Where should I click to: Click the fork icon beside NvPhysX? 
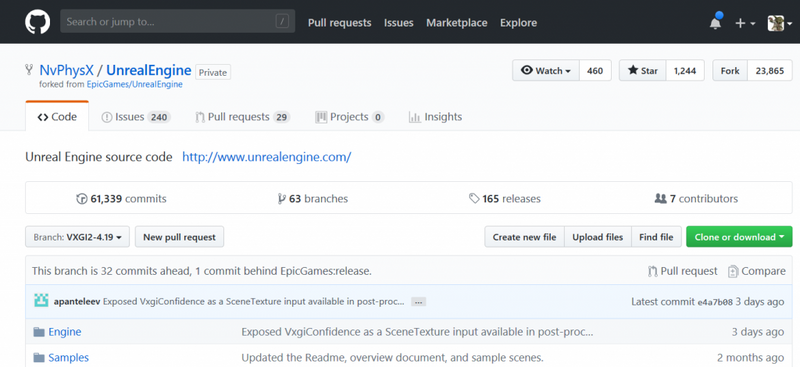[x=30, y=70]
